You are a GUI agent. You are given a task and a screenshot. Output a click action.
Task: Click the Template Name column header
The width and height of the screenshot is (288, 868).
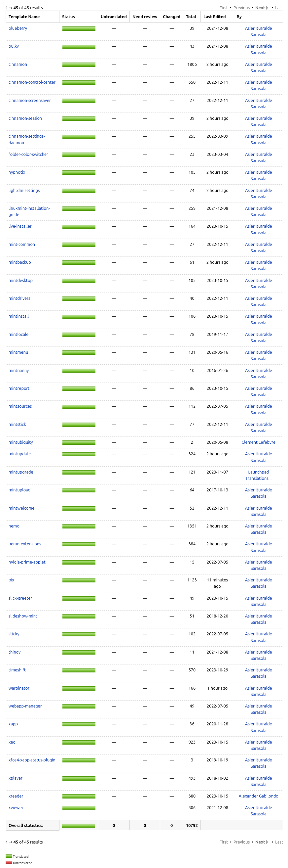pyautogui.click(x=24, y=17)
